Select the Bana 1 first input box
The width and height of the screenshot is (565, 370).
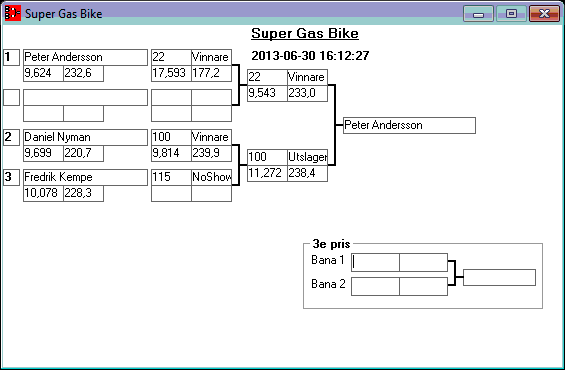point(375,262)
